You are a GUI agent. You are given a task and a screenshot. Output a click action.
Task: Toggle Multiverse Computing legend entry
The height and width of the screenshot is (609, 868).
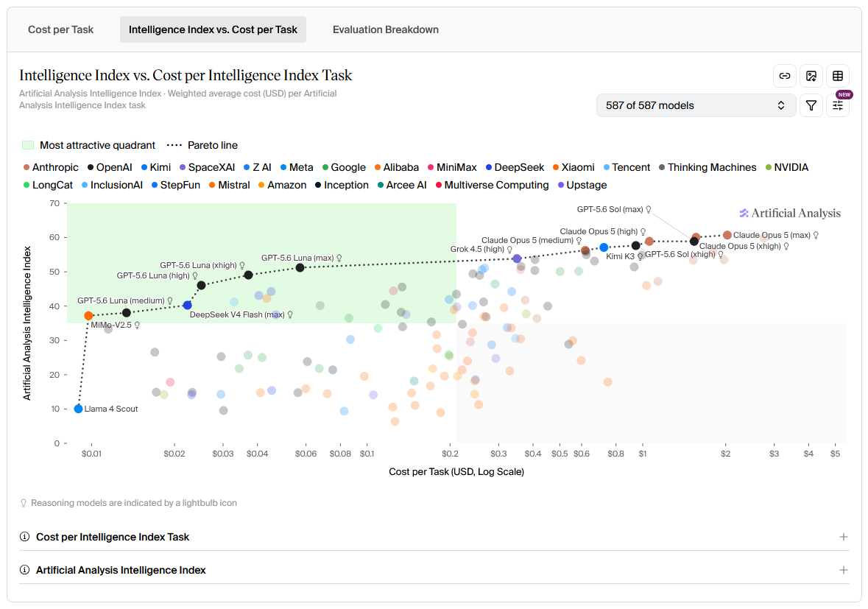point(492,185)
